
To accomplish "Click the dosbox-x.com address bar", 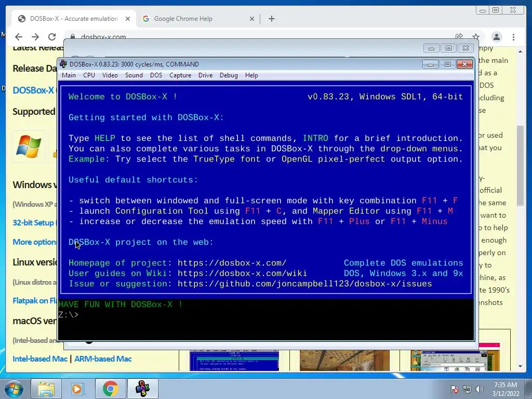I will [x=103, y=37].
